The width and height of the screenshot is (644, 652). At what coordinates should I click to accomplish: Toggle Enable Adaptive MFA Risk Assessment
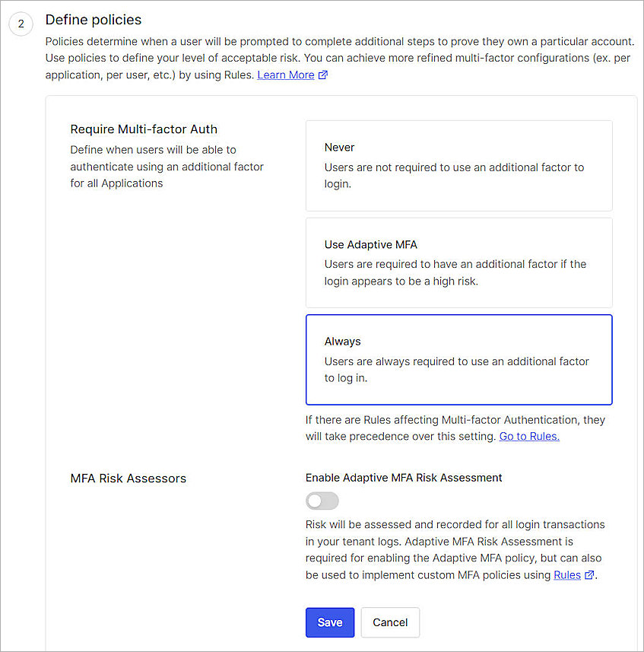point(322,501)
